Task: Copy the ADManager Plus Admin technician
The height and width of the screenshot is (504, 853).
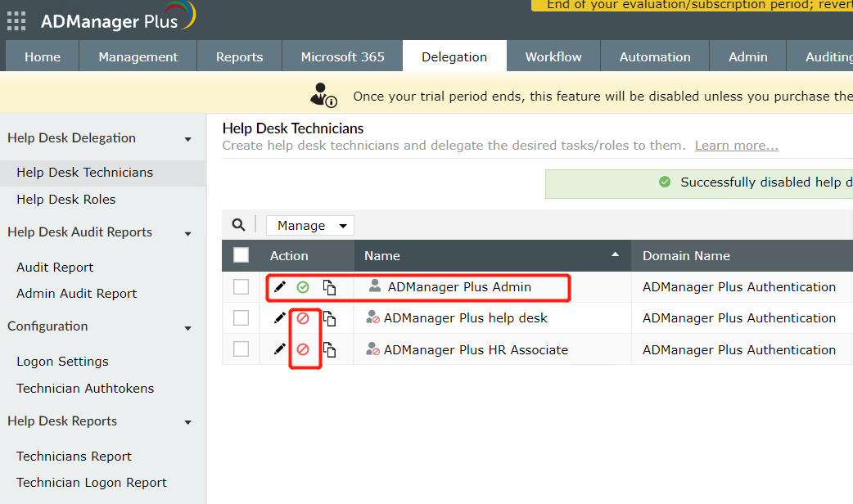Action: [329, 287]
